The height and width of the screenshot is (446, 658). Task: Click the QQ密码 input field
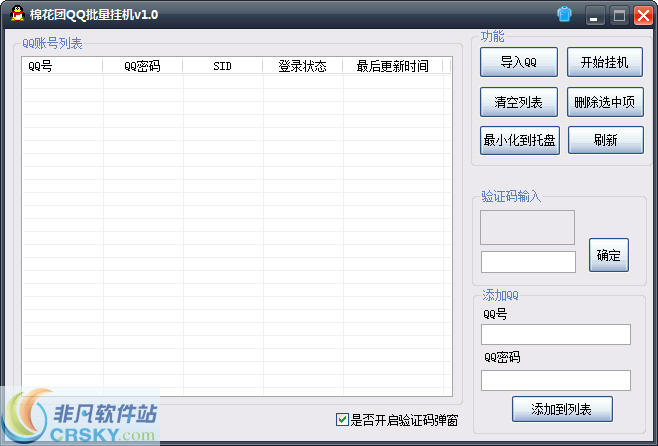coord(556,380)
